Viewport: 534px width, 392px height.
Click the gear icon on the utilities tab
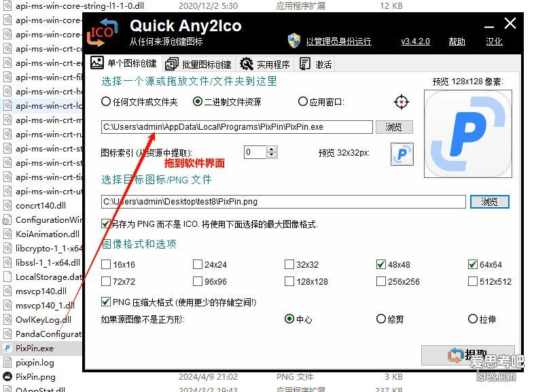pos(246,64)
